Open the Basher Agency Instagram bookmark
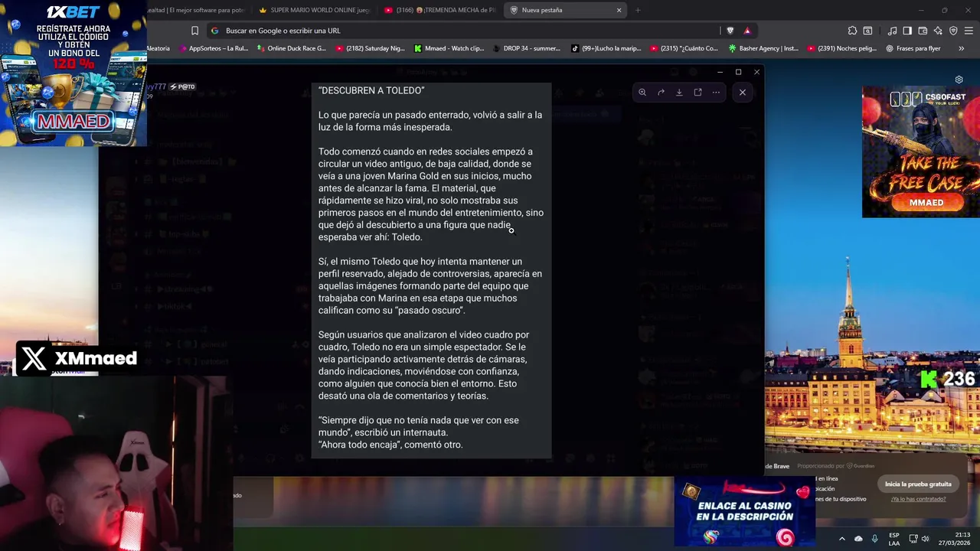This screenshot has height=551, width=980. [763, 48]
